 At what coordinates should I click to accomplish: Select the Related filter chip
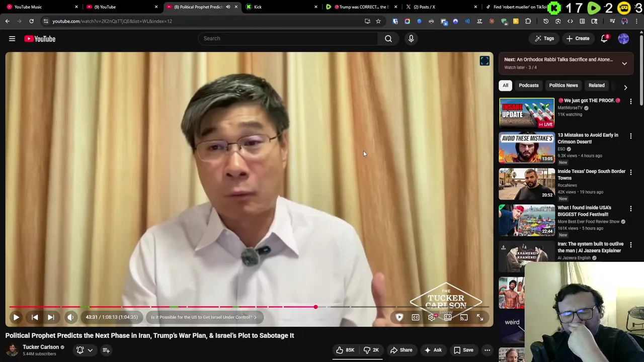(597, 85)
